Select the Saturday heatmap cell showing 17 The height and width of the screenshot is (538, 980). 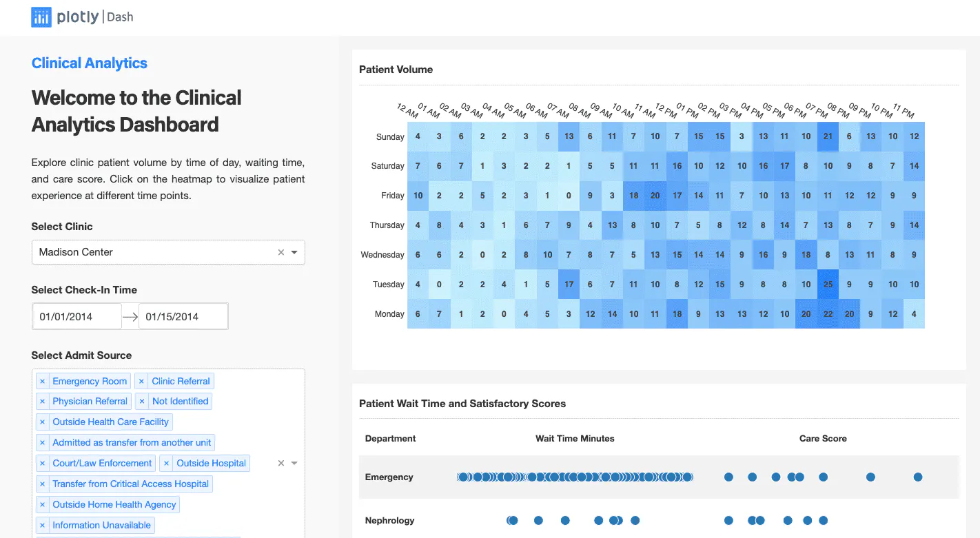(x=785, y=166)
